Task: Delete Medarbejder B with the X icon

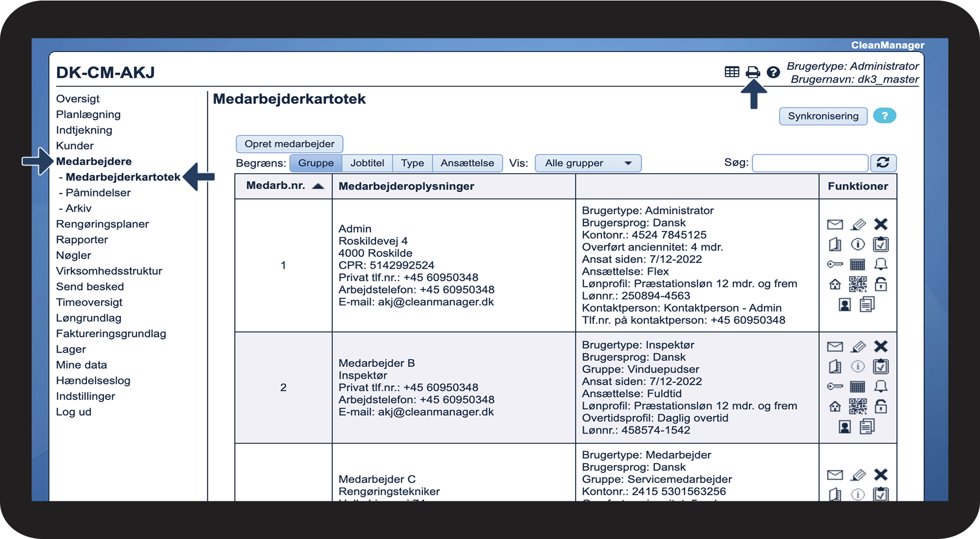Action: [881, 346]
